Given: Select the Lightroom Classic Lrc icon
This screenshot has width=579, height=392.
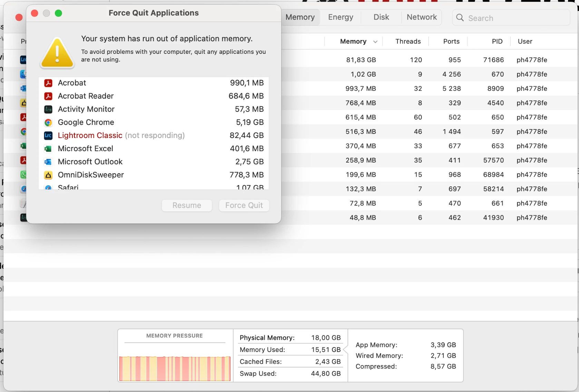Looking at the screenshot, I should coord(48,135).
